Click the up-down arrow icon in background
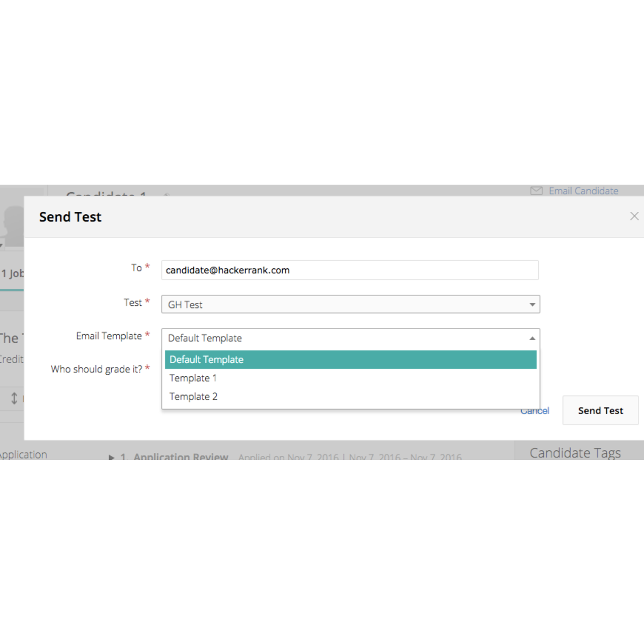Viewport: 644px width, 644px height. coord(14,398)
